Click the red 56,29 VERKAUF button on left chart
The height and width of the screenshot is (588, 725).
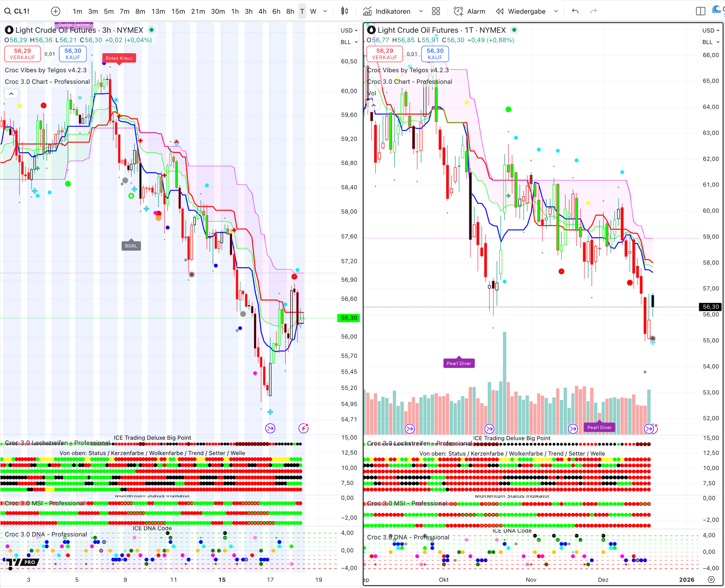[22, 54]
